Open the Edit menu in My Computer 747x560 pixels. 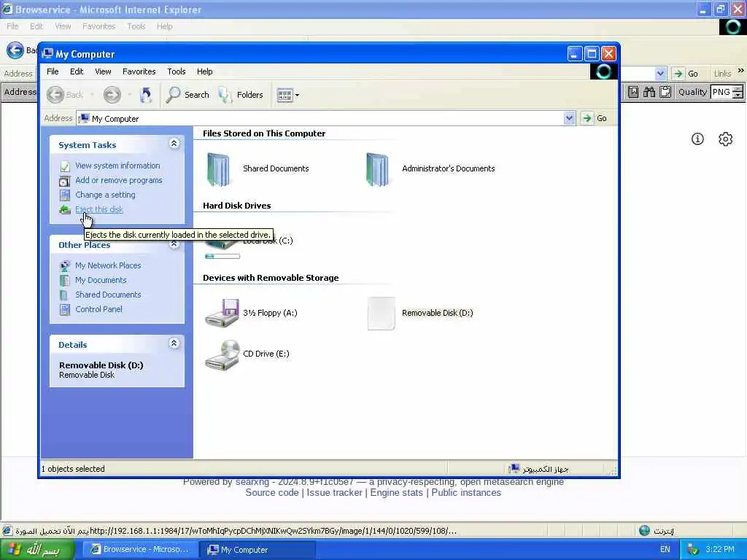(x=77, y=71)
